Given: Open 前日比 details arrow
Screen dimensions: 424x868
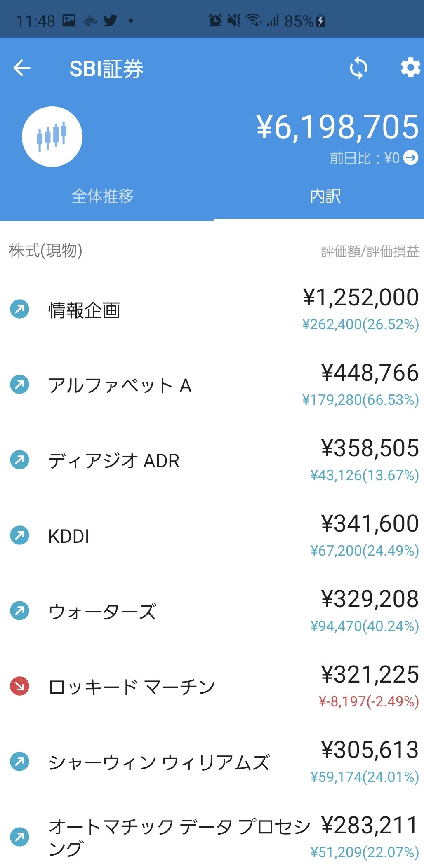Looking at the screenshot, I should click(x=411, y=157).
